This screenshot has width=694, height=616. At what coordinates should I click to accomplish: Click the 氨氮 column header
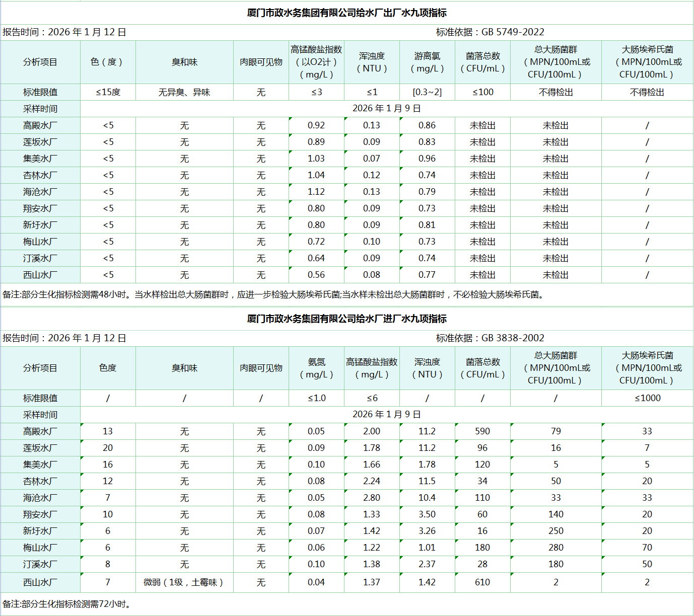click(316, 368)
